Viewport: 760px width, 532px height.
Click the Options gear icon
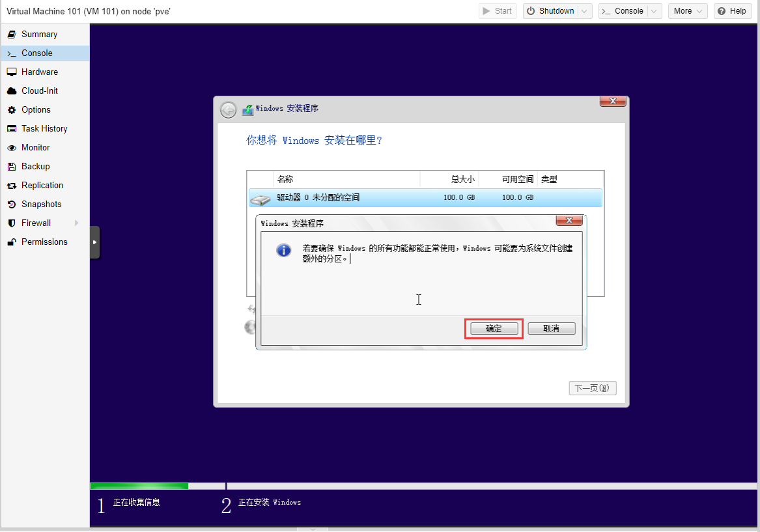(x=11, y=110)
